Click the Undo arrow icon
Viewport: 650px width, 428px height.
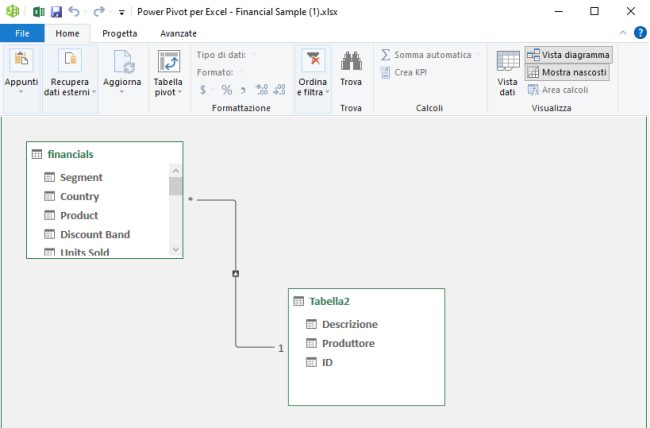(x=74, y=12)
